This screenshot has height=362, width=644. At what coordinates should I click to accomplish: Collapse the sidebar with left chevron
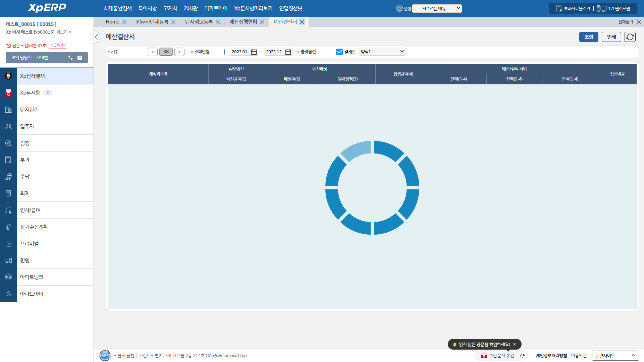point(97,37)
